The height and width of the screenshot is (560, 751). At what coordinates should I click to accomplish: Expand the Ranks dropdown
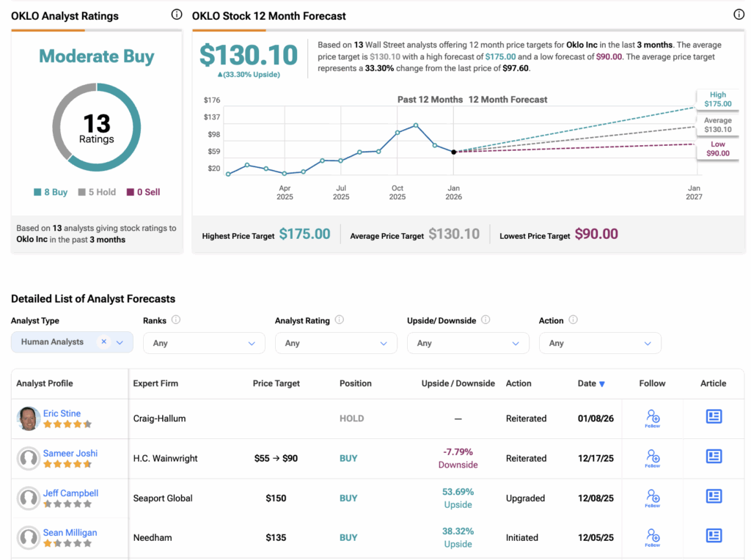click(204, 343)
